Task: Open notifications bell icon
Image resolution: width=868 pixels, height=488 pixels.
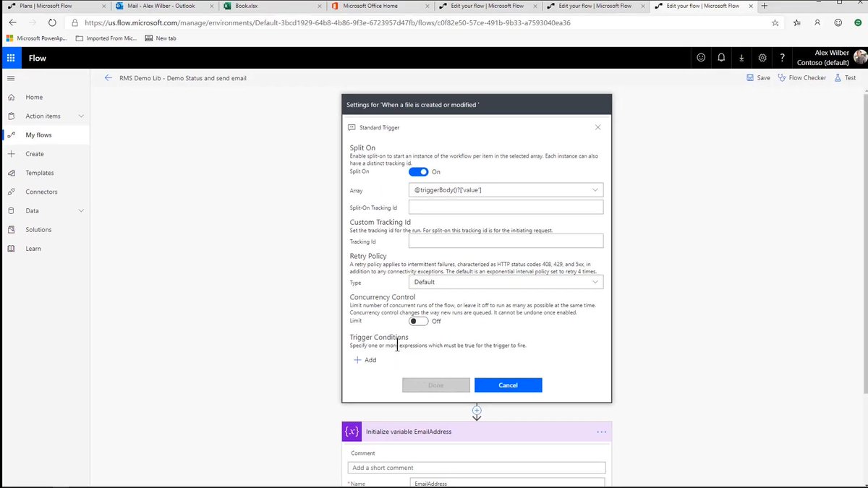Action: pyautogui.click(x=721, y=58)
